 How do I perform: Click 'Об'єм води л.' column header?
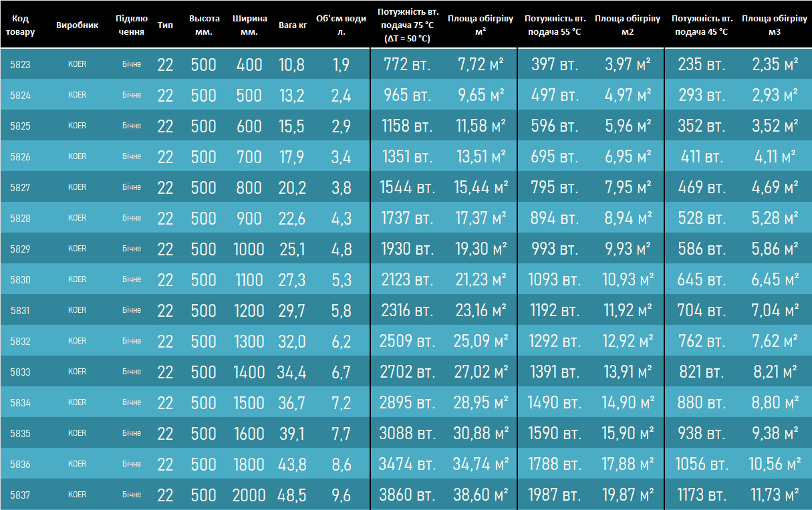[x=341, y=25]
